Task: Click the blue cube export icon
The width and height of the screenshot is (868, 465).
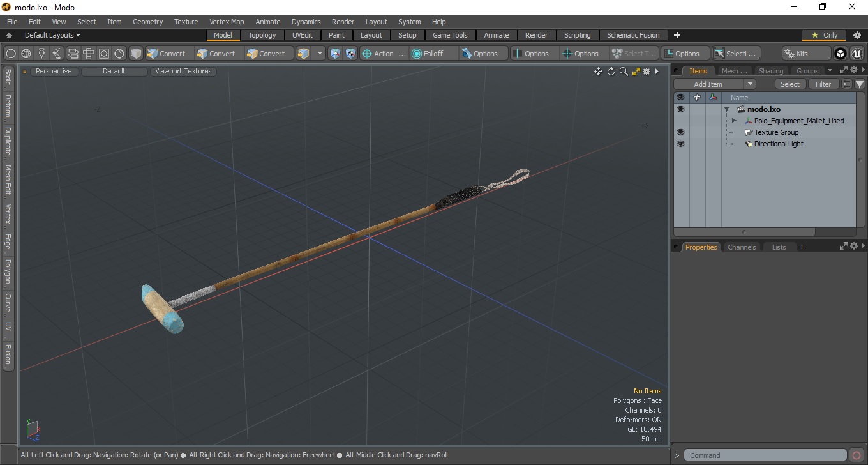Action: coord(304,54)
